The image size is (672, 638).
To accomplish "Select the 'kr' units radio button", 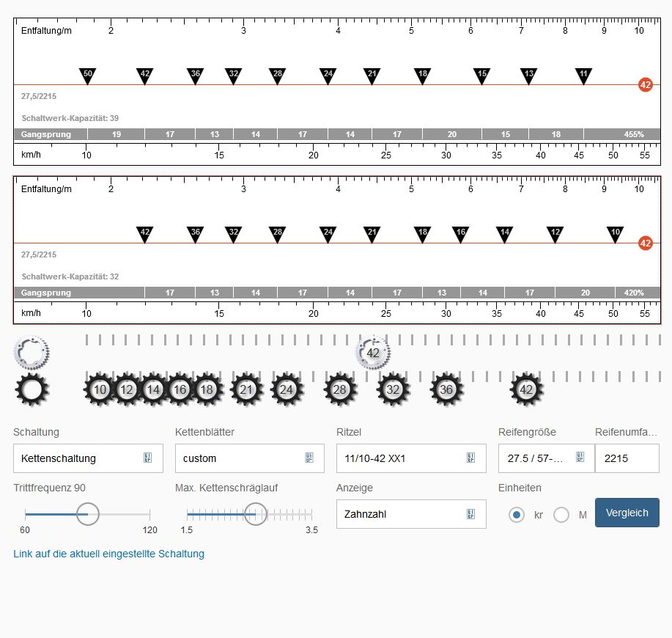I will 517,515.
